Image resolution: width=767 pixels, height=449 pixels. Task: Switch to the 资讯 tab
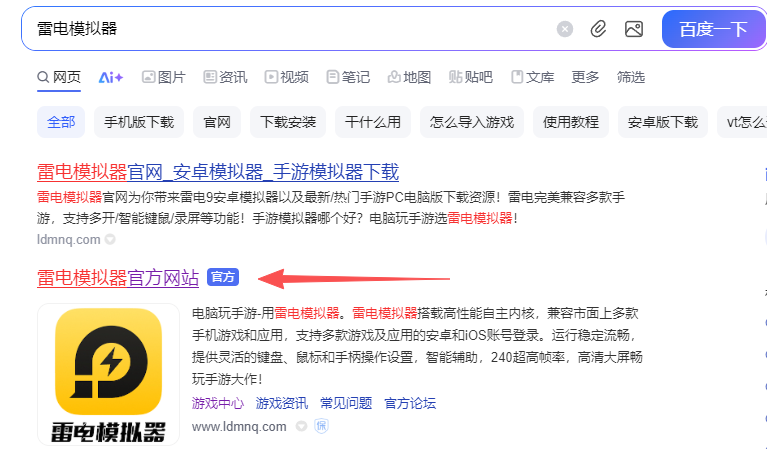point(225,77)
